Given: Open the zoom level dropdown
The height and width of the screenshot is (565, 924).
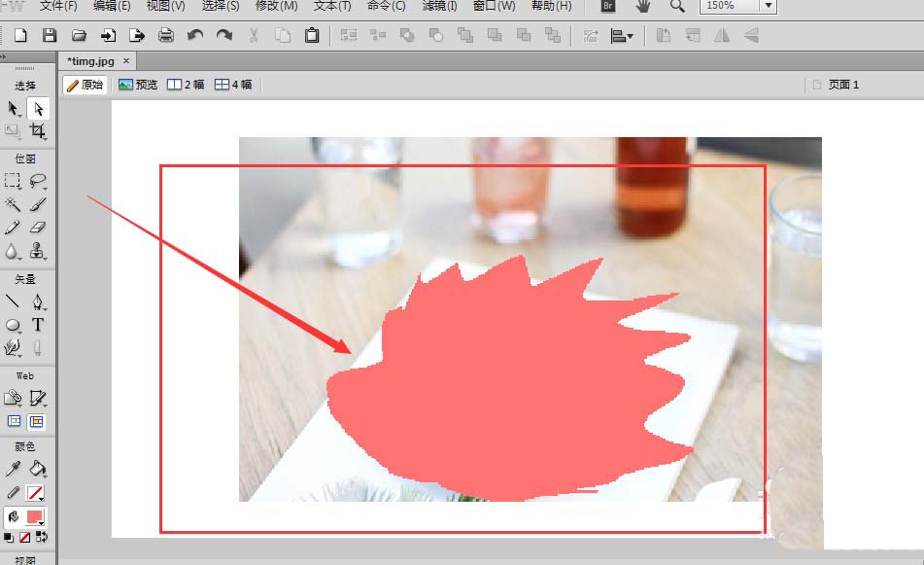Looking at the screenshot, I should [x=769, y=6].
